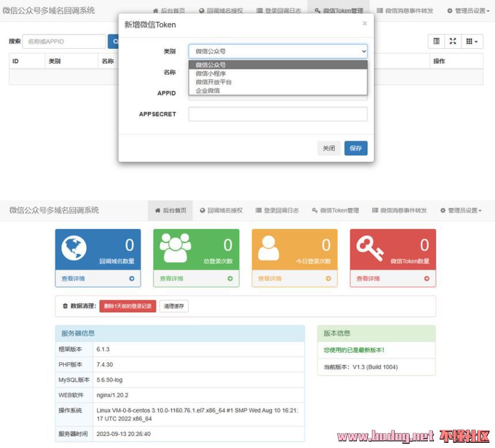Click the home icon on the dashboard navbar

click(x=158, y=210)
